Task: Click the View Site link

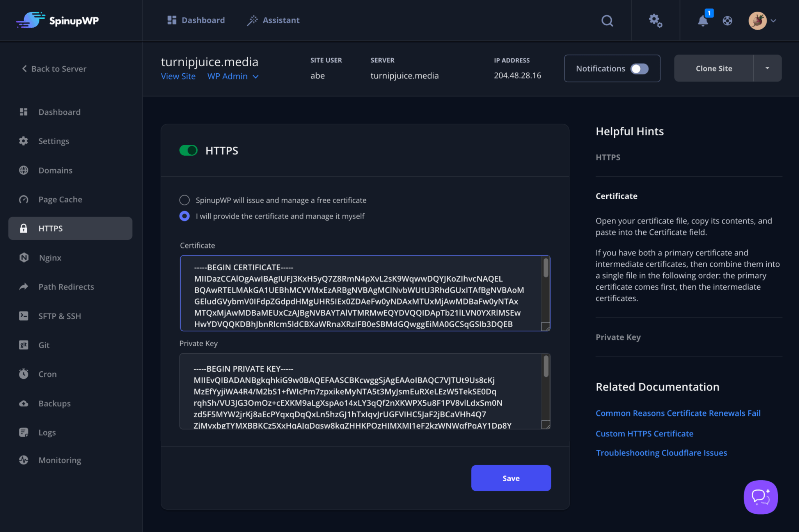Action: pyautogui.click(x=178, y=76)
